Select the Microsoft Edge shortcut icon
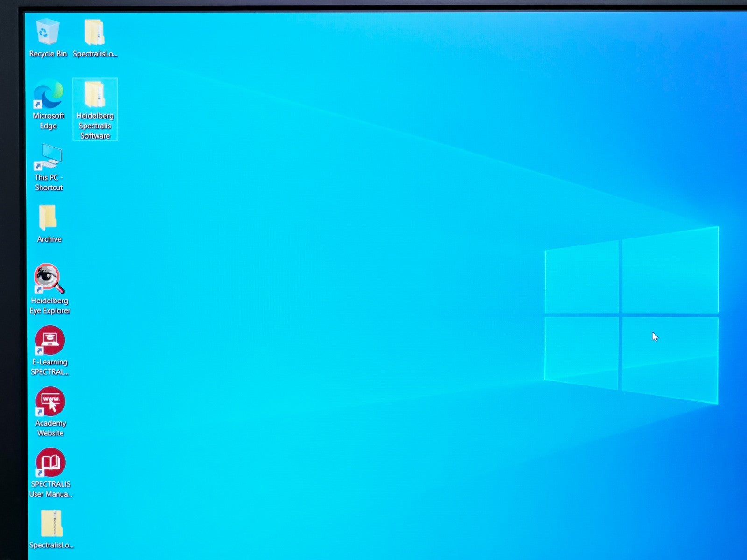 (x=49, y=94)
